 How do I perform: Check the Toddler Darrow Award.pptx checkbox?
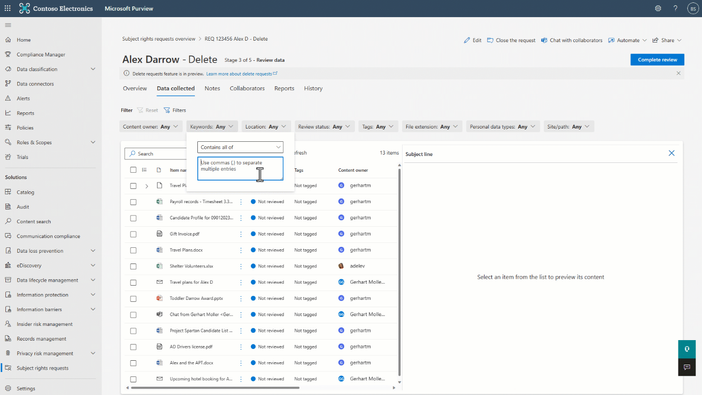pyautogui.click(x=133, y=299)
